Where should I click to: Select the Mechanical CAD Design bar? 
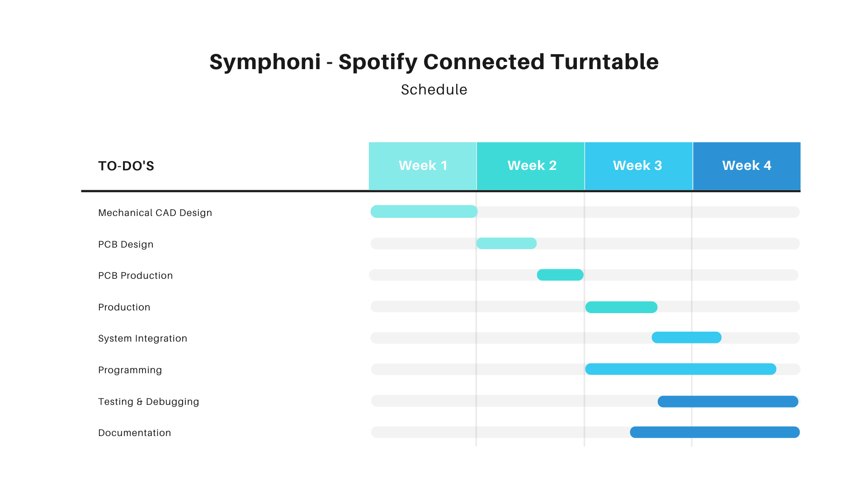click(x=424, y=211)
